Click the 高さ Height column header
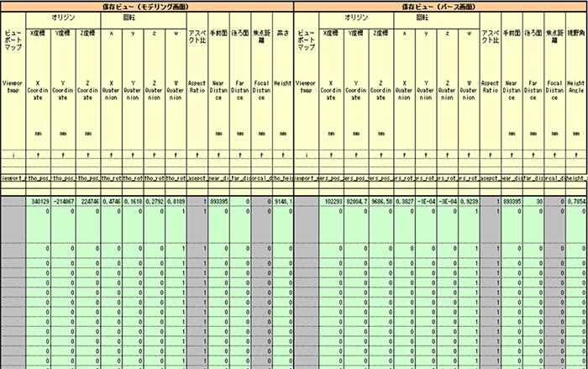 pos(283,35)
